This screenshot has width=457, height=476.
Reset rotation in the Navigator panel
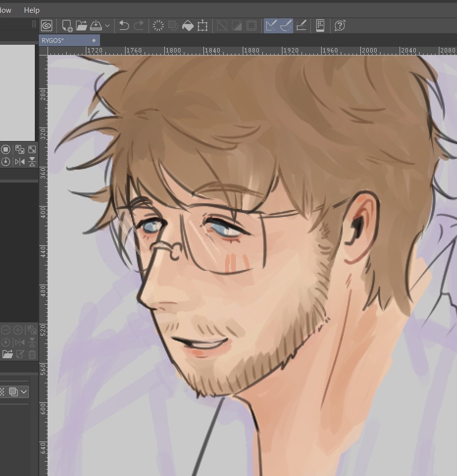click(5, 161)
